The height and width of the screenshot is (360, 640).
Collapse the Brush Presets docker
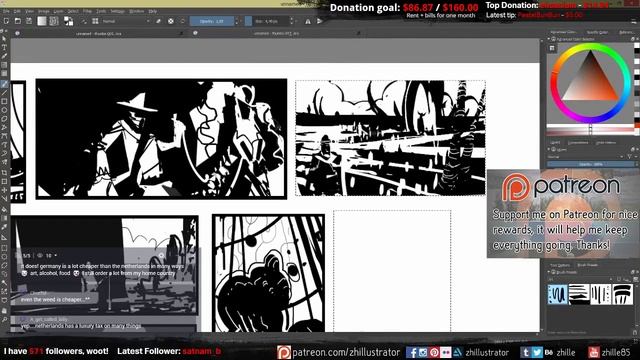point(549,272)
